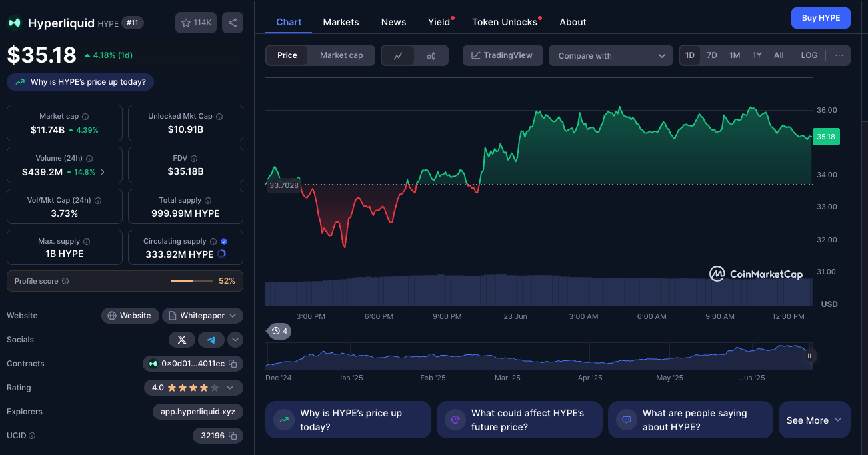Click the Profile score 52% progress bar
868x455 pixels.
coord(192,282)
